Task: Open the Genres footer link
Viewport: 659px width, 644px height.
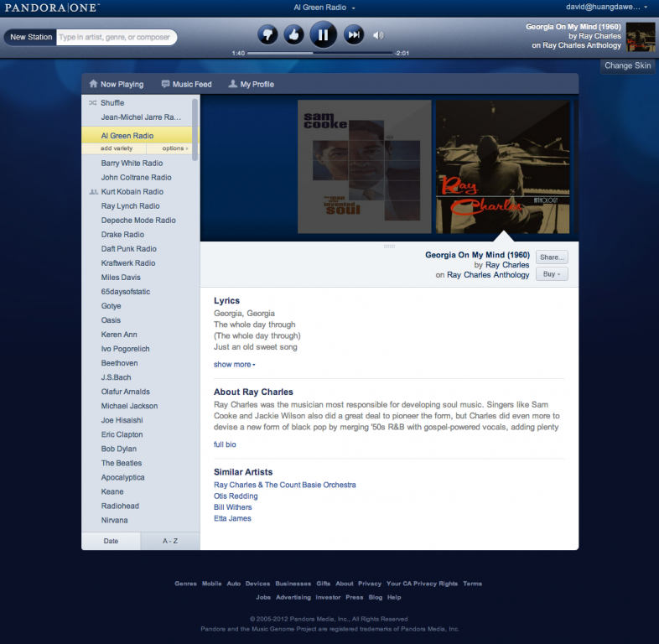Action: (185, 584)
